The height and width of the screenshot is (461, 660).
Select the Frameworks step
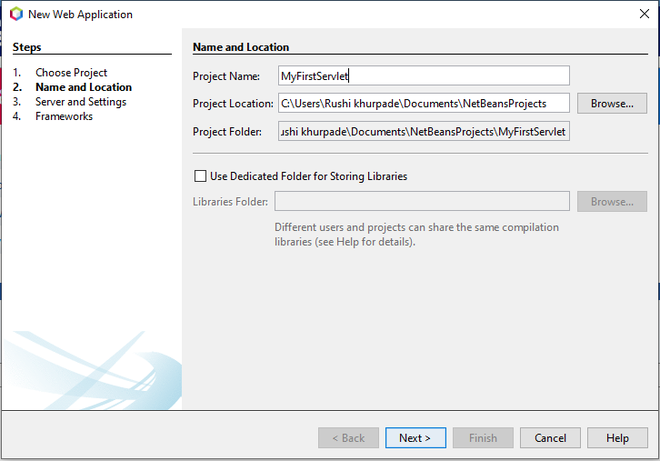[64, 116]
